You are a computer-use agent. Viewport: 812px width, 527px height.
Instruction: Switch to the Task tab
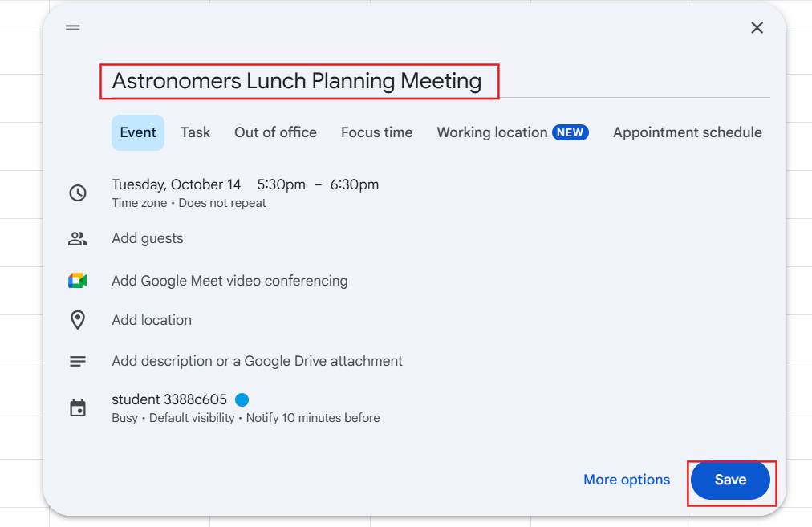(195, 132)
